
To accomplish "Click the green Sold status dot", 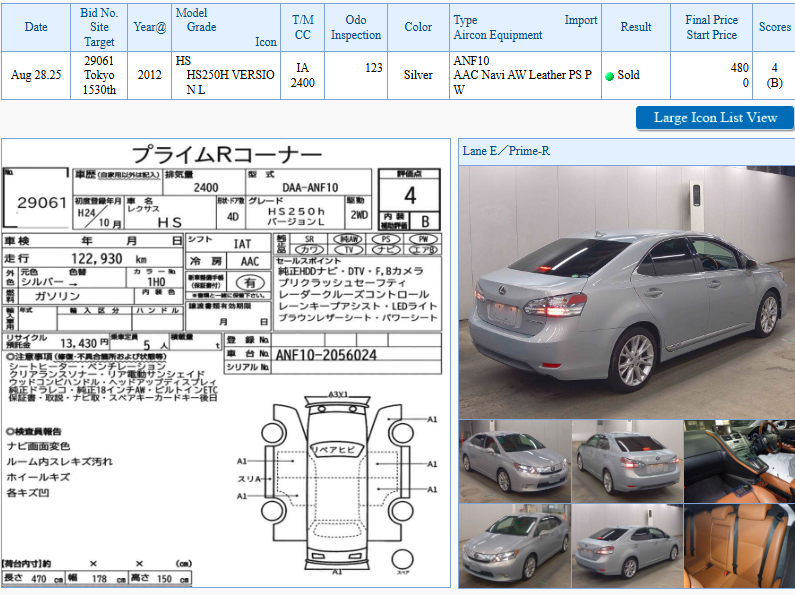I will coord(610,76).
